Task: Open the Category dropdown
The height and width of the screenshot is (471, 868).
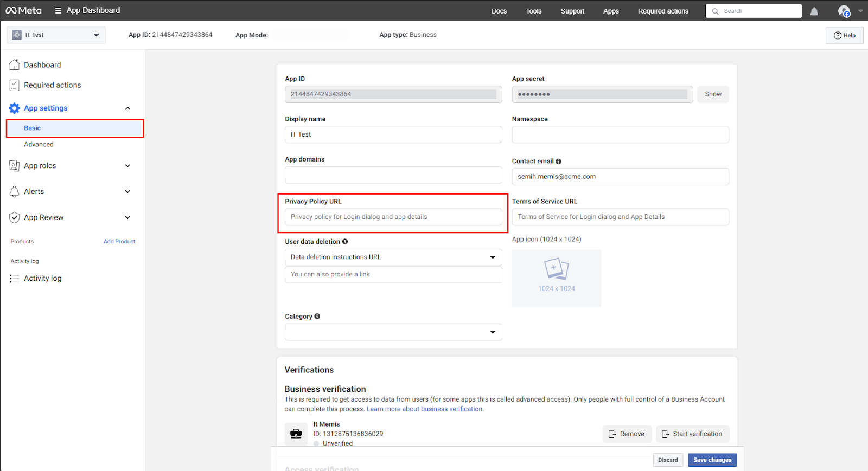Action: (393, 332)
